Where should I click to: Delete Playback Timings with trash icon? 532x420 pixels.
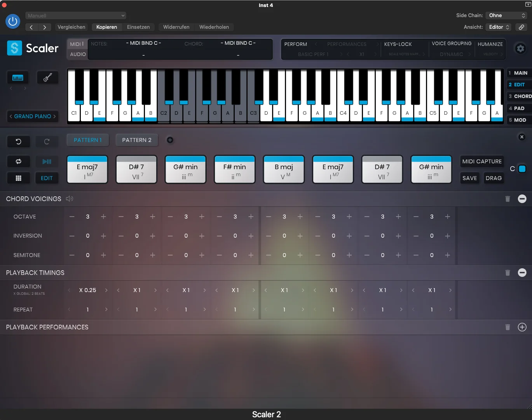(508, 273)
